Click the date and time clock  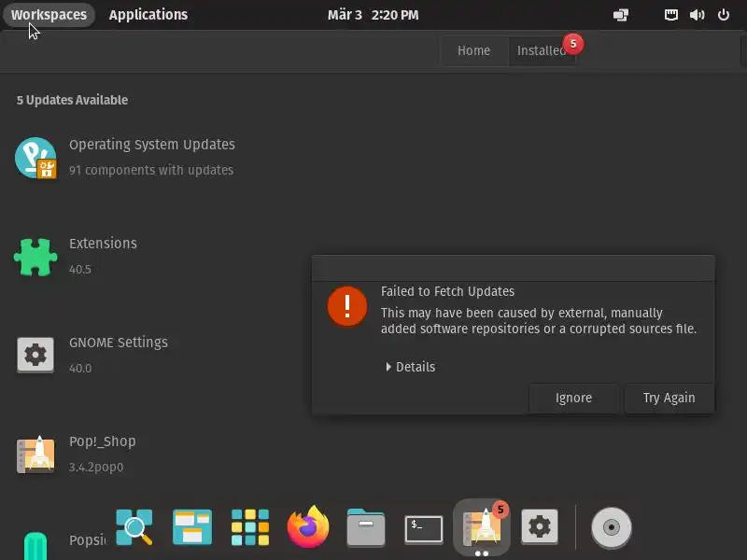click(x=373, y=15)
